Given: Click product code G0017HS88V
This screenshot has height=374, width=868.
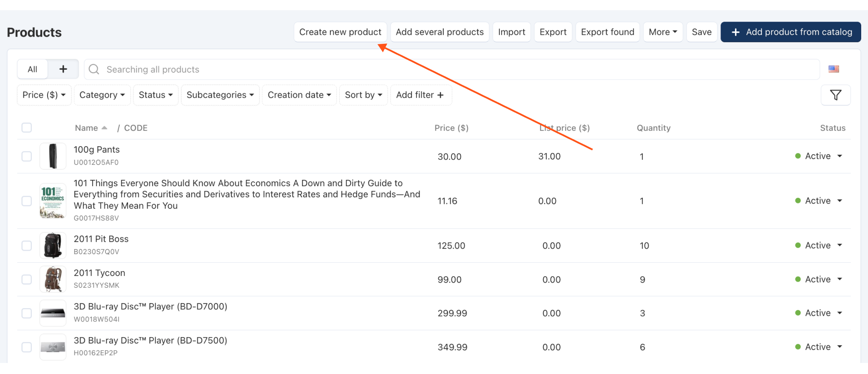Looking at the screenshot, I should point(96,218).
